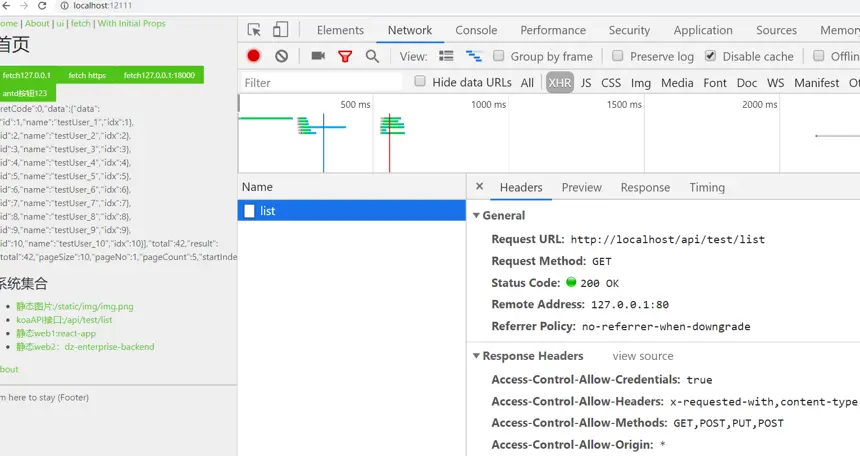
Task: Stop recording network log (red dot)
Action: click(253, 56)
